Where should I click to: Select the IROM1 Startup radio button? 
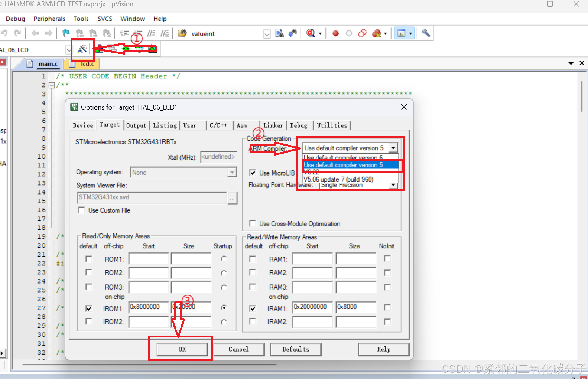[224, 307]
